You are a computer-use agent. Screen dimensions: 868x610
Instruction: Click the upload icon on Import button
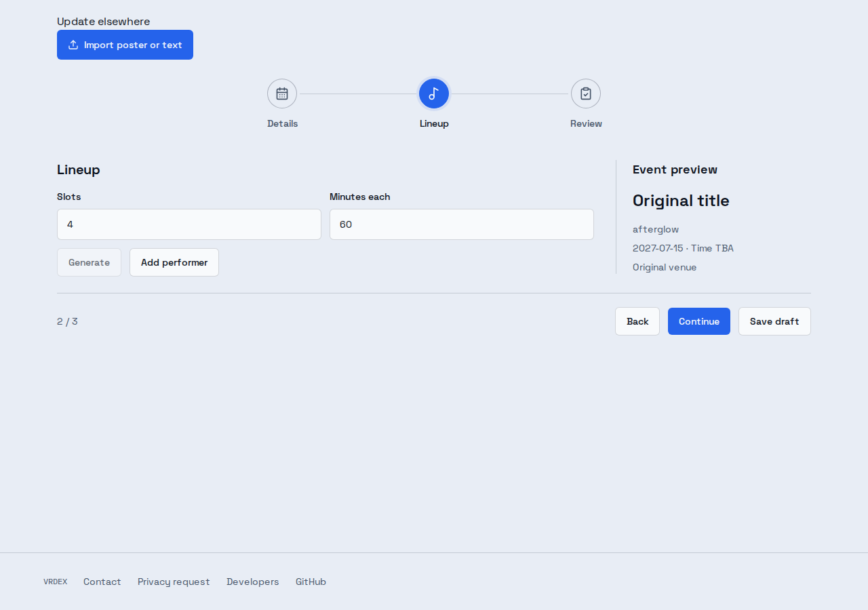pos(73,45)
